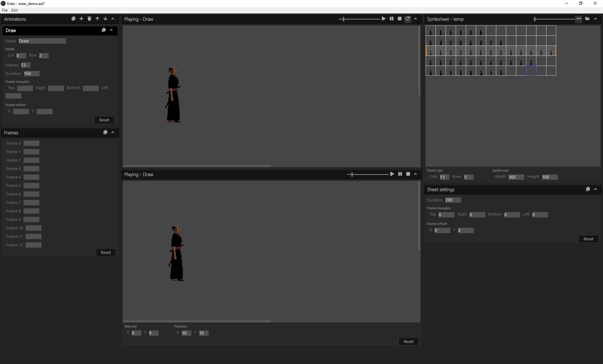Collapse the Animations panel
The image size is (603, 364).
point(113,19)
